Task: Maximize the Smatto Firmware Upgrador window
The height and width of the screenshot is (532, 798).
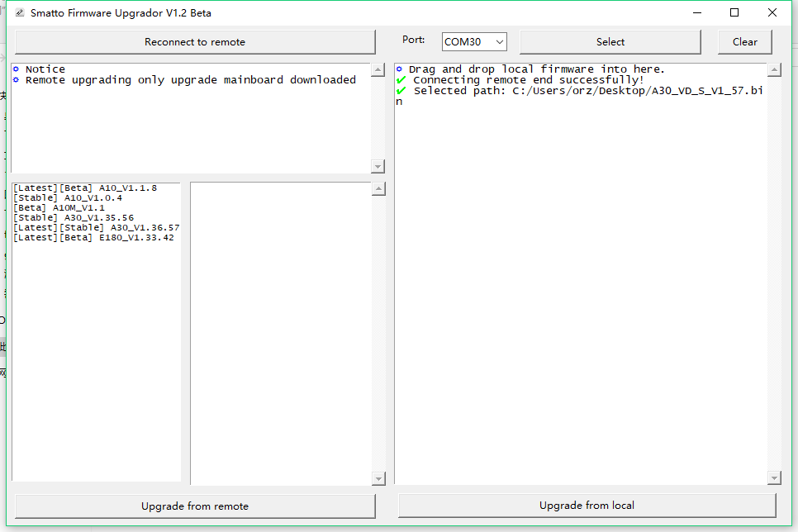Action: pos(734,13)
